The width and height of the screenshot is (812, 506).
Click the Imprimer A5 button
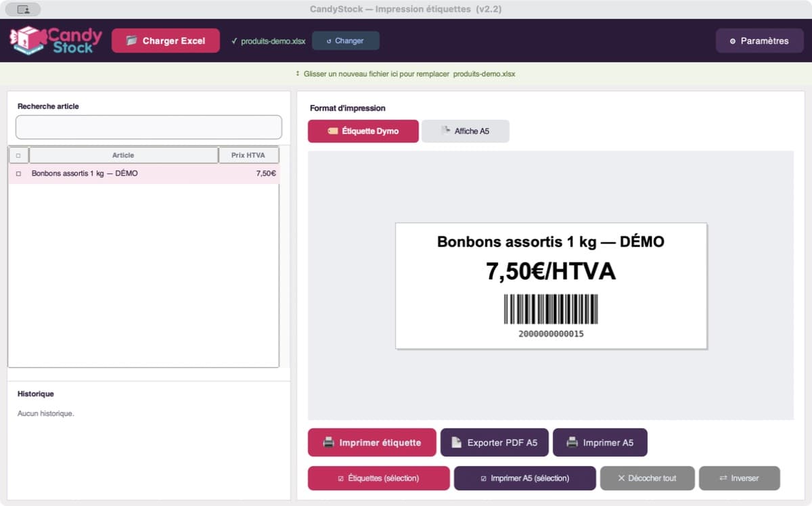click(600, 442)
